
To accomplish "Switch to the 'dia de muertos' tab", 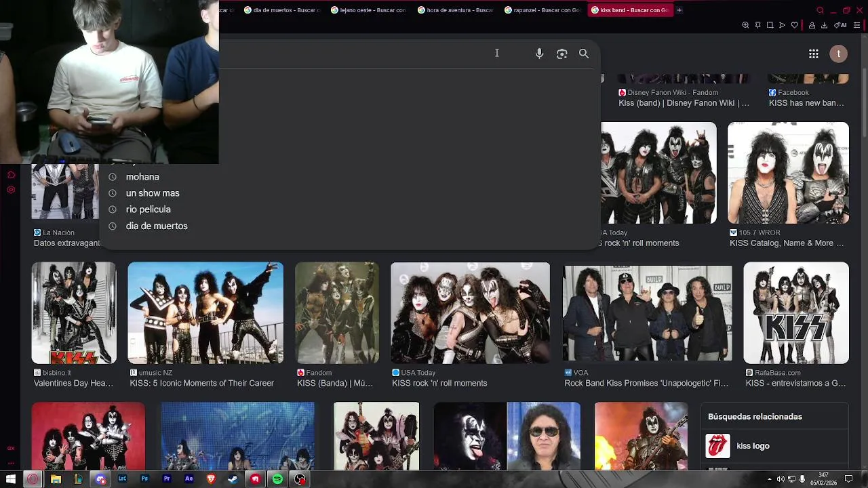I will [281, 10].
